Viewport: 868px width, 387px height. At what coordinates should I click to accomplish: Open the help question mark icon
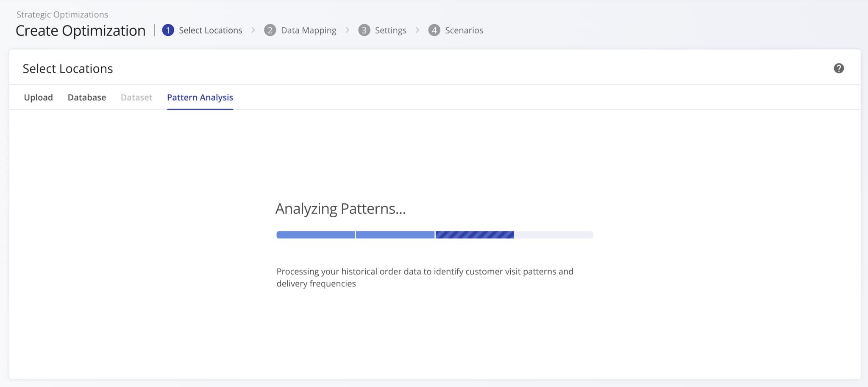(x=838, y=67)
